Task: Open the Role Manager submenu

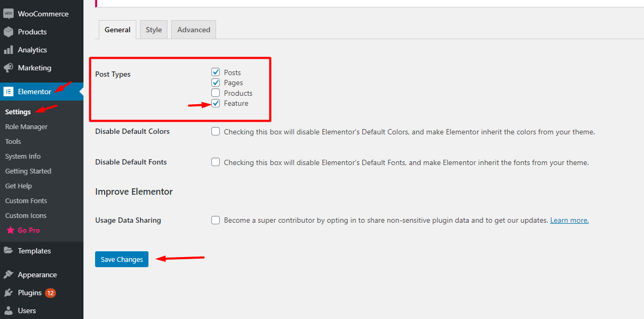Action: coord(26,126)
